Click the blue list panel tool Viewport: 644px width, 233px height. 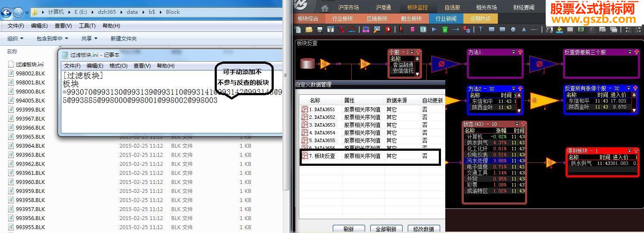[x=423, y=29]
